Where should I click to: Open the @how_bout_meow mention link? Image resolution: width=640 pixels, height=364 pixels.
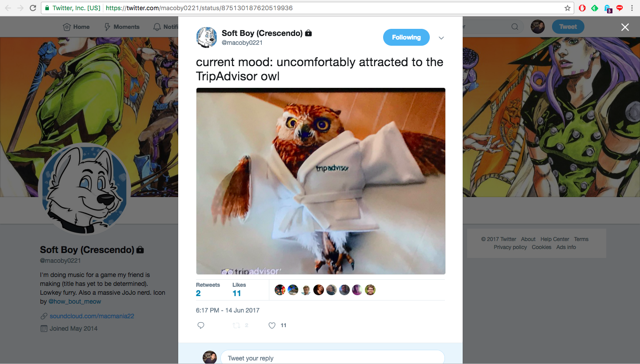click(x=75, y=301)
